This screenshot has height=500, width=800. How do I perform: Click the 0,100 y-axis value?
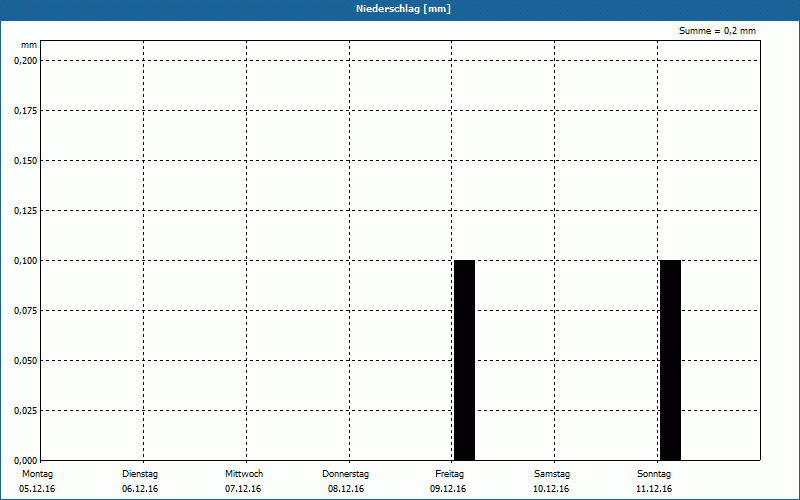26,261
